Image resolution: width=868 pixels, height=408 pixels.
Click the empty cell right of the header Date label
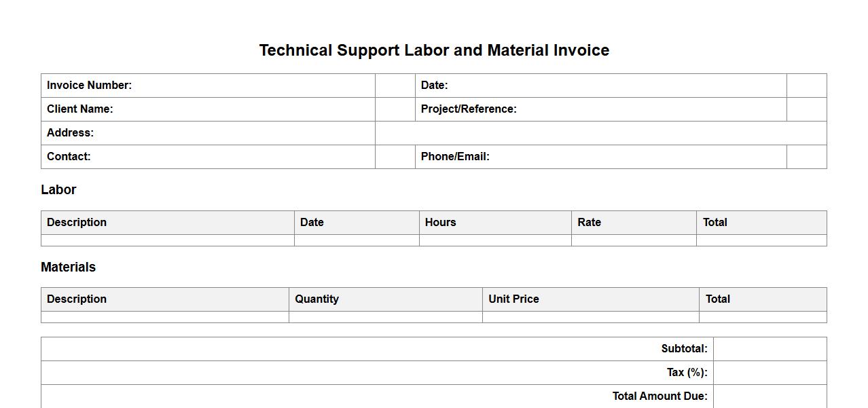click(x=806, y=86)
